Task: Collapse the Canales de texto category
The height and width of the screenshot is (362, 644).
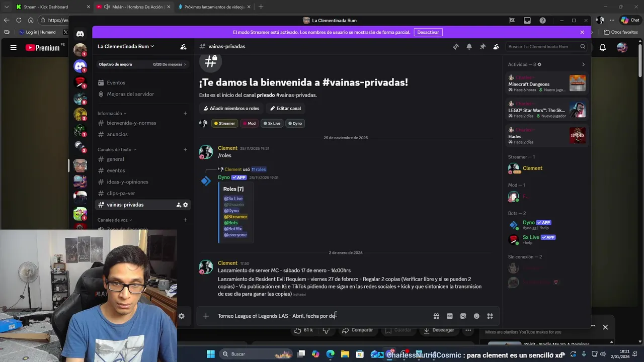Action: pos(117,149)
